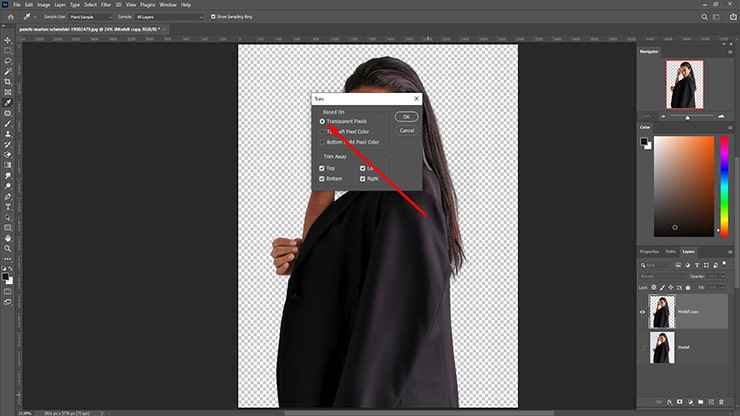Select the Bottom Right Pixel Color option
This screenshot has height=416, width=740.
coord(322,142)
